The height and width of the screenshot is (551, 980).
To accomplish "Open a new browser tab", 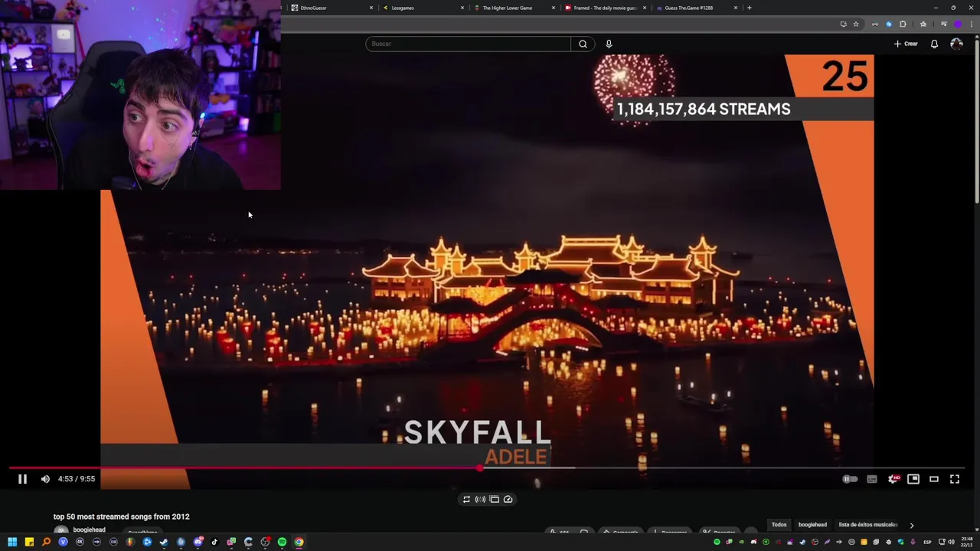I will (749, 8).
